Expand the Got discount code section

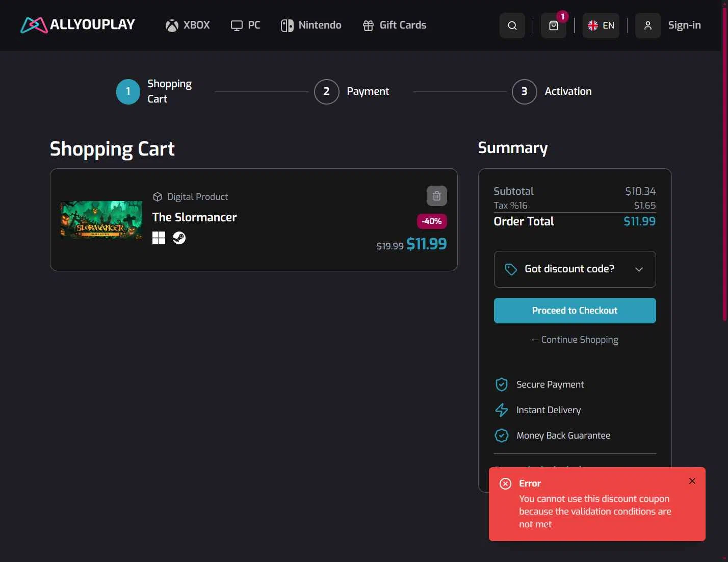point(575,269)
